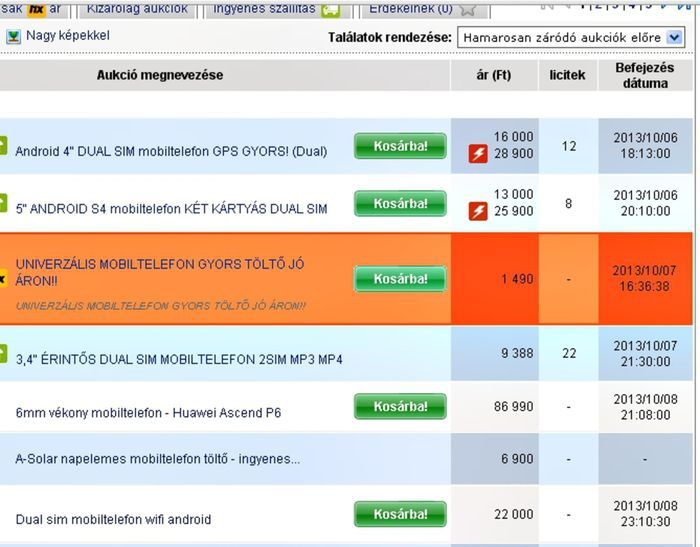Click the lightning icon beside 28 900

pos(478,154)
